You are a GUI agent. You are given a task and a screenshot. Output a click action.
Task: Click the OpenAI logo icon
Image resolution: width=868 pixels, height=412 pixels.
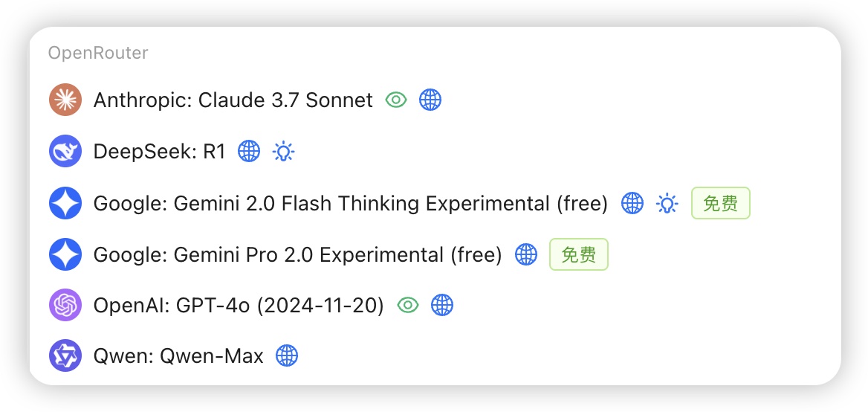(x=65, y=305)
